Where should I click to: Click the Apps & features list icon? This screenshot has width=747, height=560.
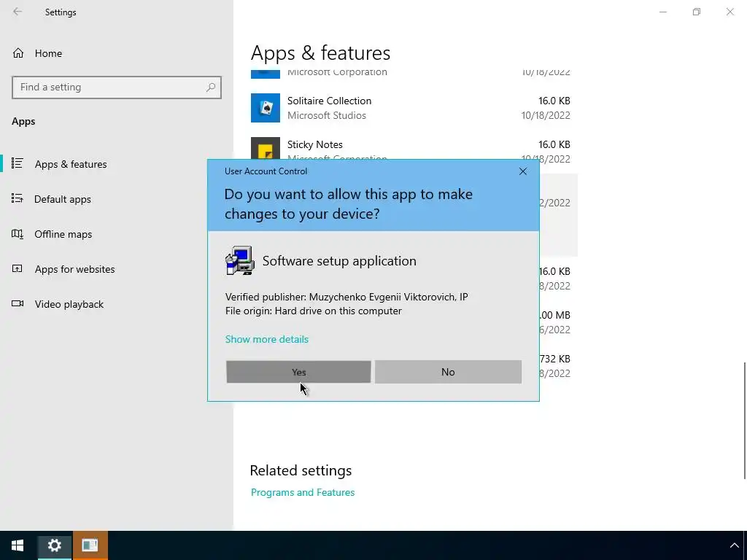click(18, 163)
